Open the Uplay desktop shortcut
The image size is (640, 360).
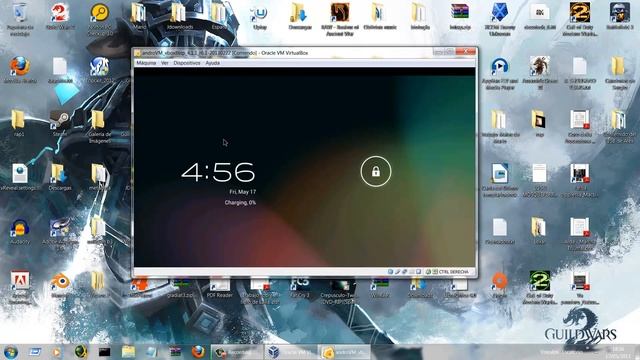coord(260,17)
